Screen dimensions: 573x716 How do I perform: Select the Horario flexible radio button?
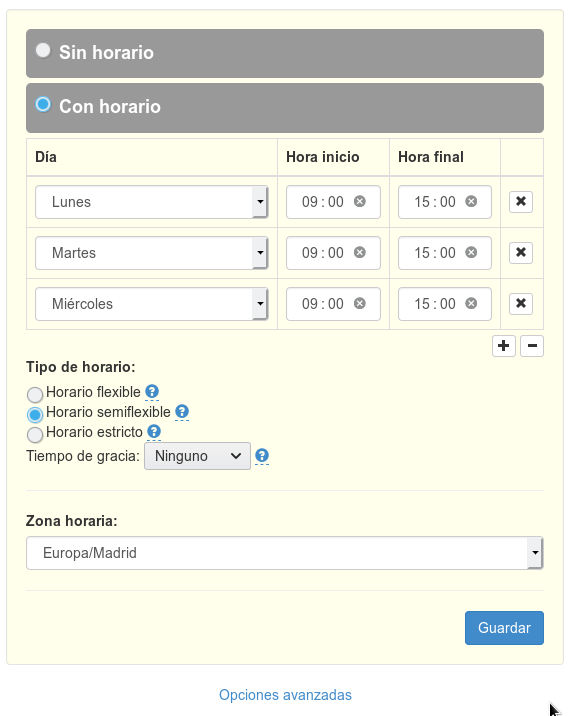(x=35, y=394)
